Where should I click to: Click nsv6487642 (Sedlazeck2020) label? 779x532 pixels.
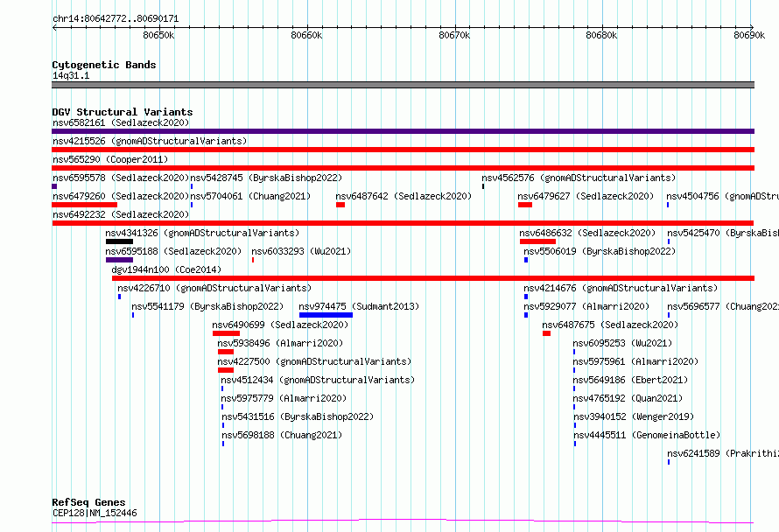(x=404, y=196)
